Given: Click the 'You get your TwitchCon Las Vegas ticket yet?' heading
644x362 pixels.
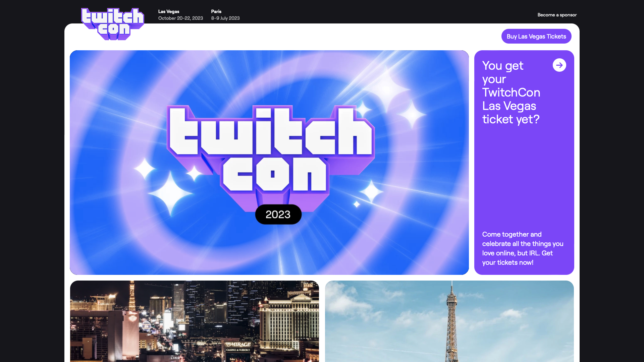Looking at the screenshot, I should click(x=511, y=92).
